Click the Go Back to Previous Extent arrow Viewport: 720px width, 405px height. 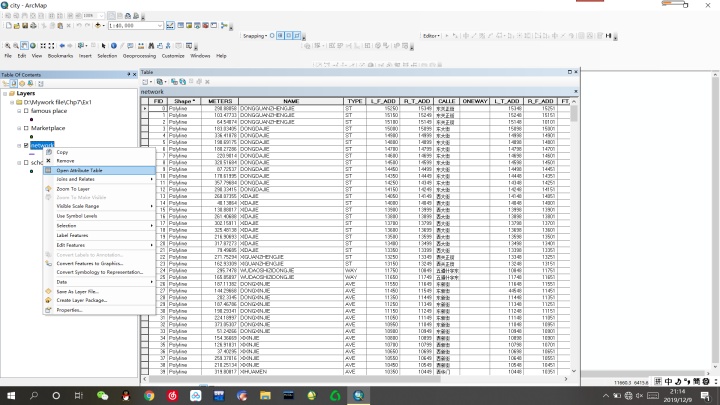coord(62,46)
